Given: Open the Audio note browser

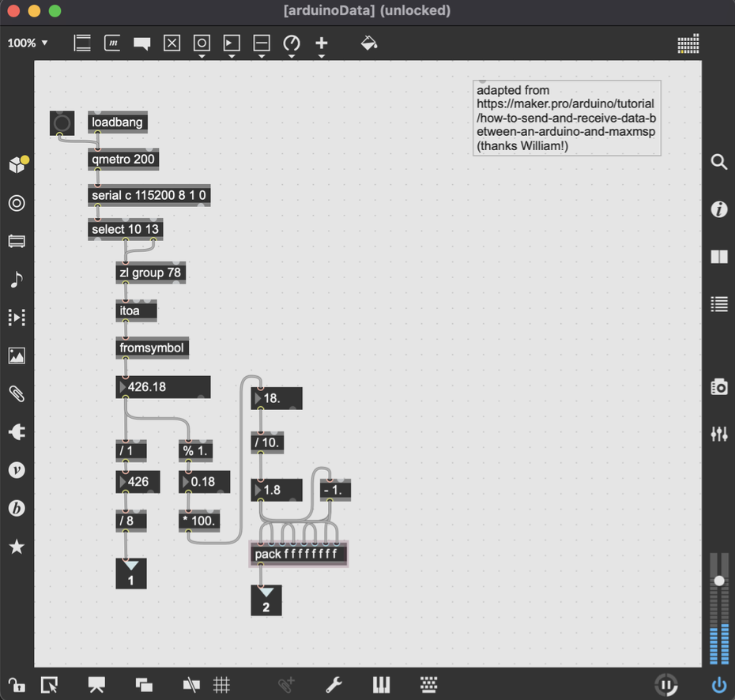Looking at the screenshot, I should tap(17, 279).
